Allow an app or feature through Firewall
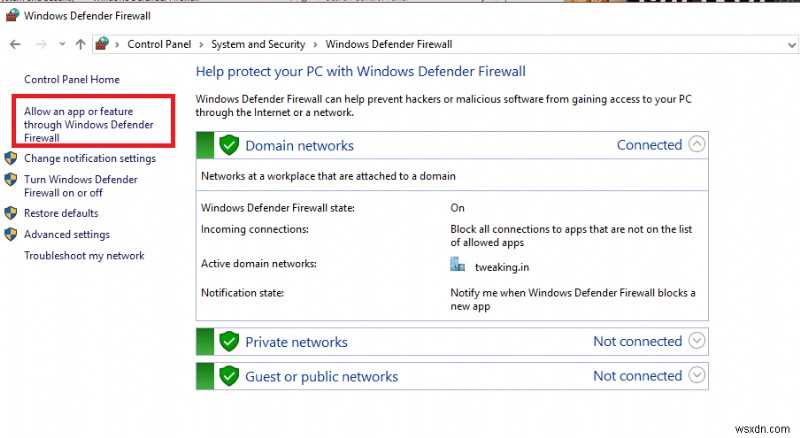The width and height of the screenshot is (800, 438). click(x=89, y=125)
